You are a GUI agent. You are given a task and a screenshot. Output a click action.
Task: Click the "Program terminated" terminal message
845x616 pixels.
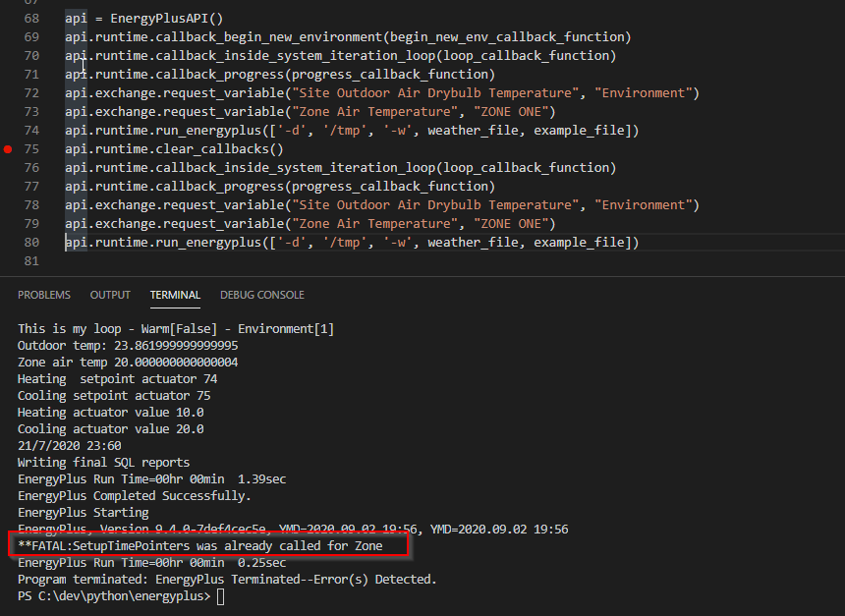pyautogui.click(x=227, y=580)
